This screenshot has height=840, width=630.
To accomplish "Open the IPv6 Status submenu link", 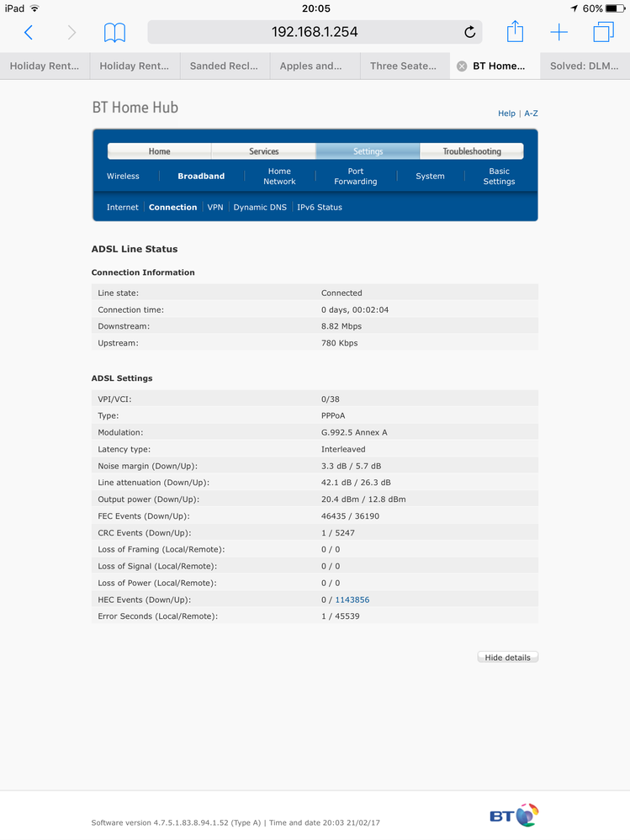I will click(x=320, y=208).
